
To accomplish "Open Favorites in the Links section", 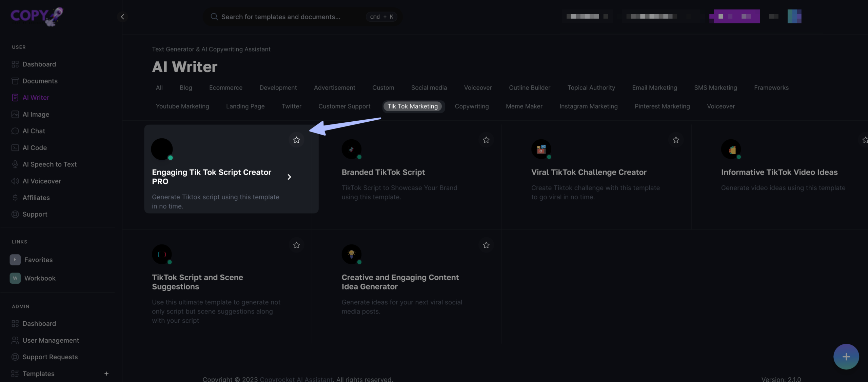I will click(38, 260).
